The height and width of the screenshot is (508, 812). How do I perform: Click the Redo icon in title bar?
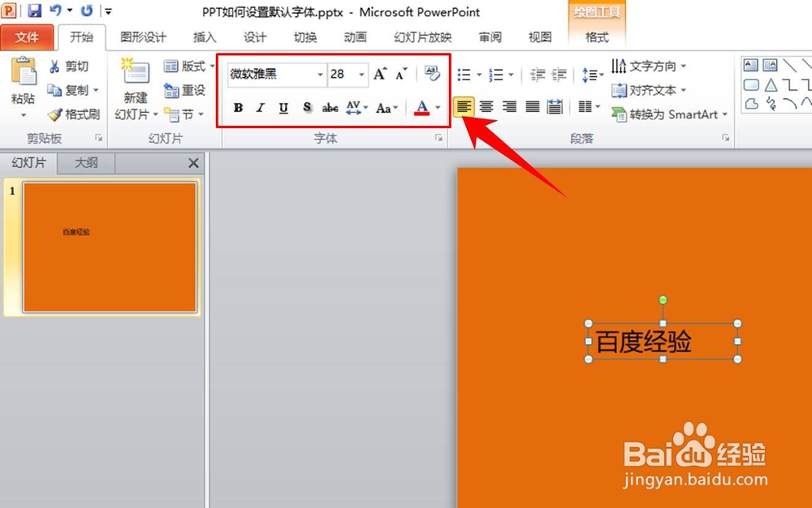point(87,11)
